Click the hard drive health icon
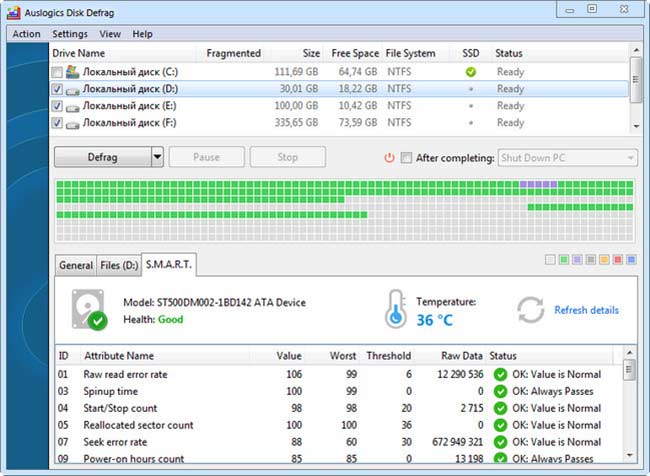 89,310
